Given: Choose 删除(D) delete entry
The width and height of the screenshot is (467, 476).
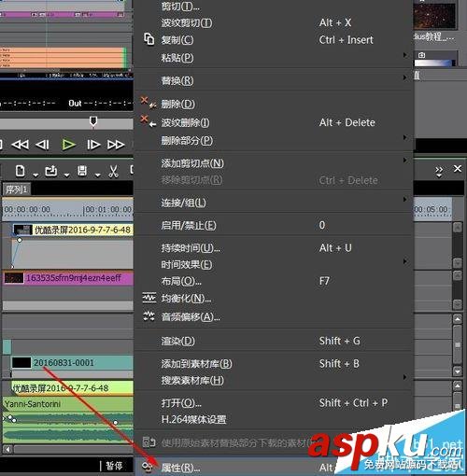Looking at the screenshot, I should tap(274, 104).
